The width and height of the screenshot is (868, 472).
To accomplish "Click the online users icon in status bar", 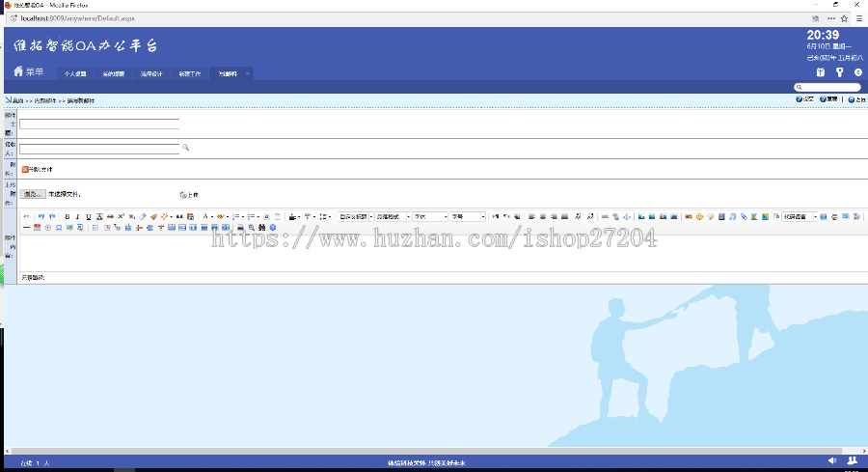I will [x=852, y=460].
